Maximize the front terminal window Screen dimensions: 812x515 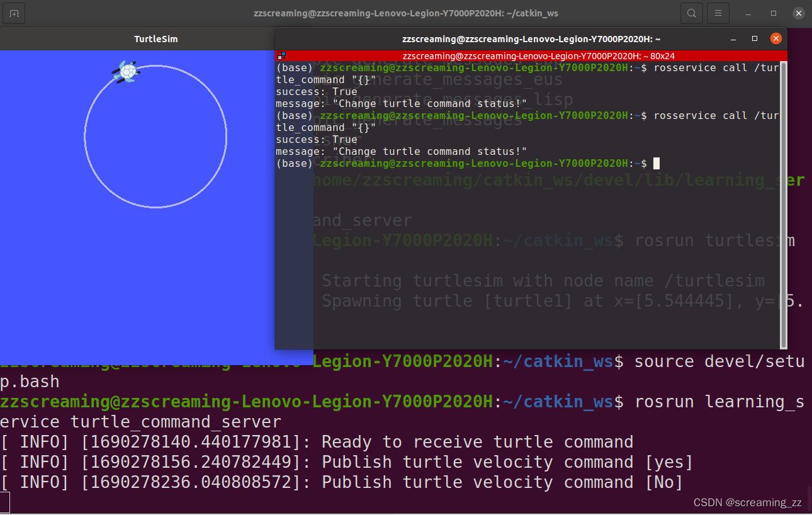755,39
